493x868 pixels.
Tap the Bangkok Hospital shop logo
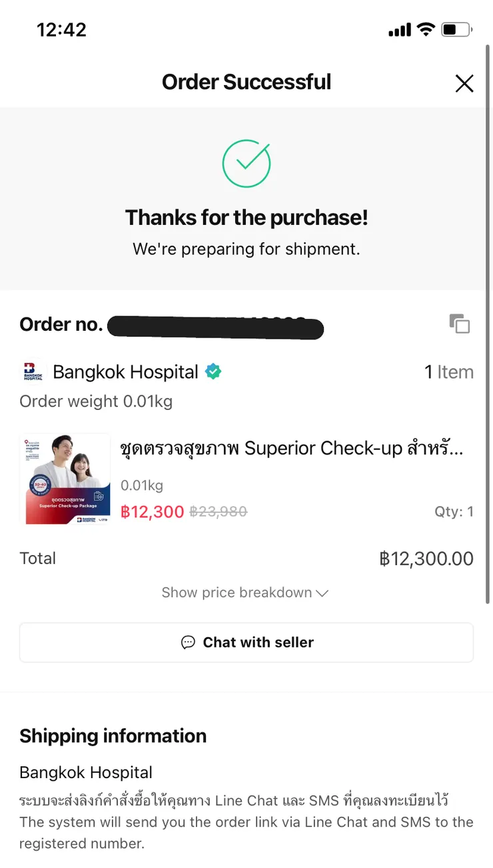point(33,371)
